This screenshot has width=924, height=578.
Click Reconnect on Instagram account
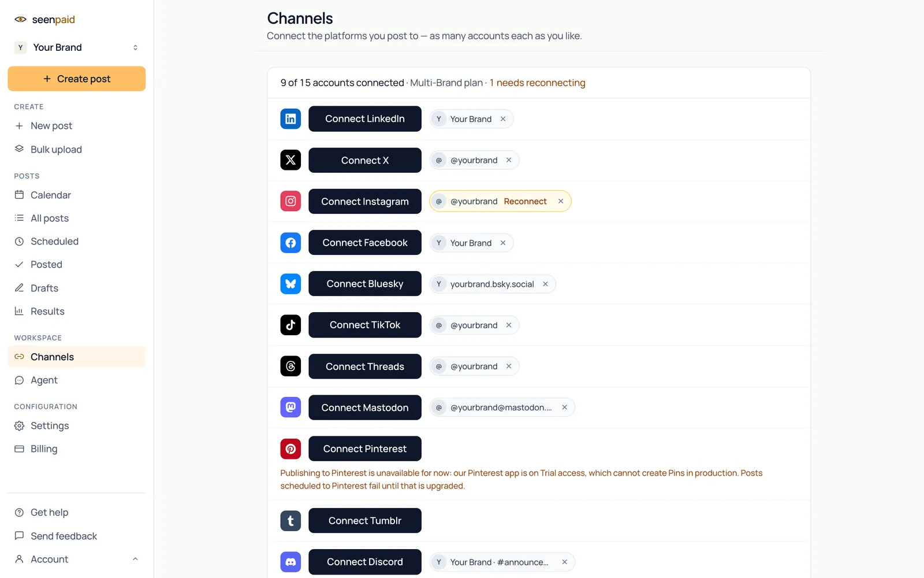525,201
